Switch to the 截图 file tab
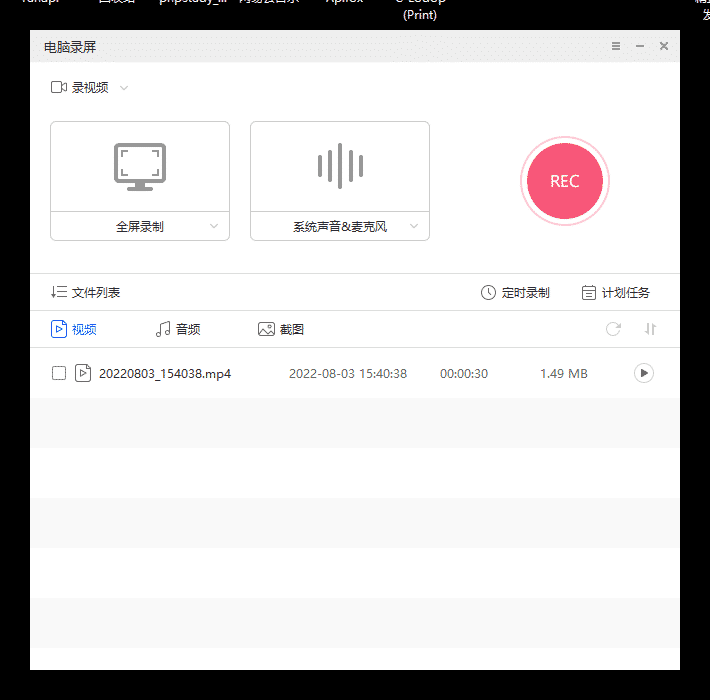Screen dimensions: 710x700 pyautogui.click(x=281, y=329)
